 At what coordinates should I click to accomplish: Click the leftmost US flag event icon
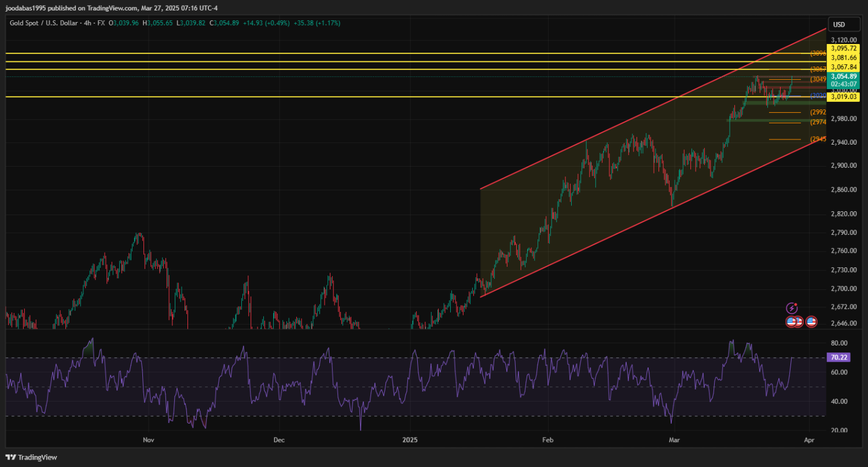(x=791, y=322)
